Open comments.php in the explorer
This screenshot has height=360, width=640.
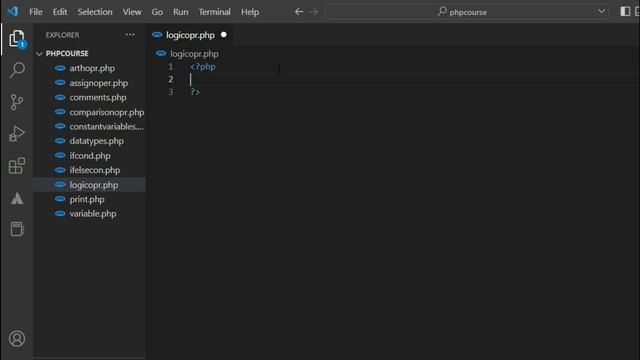98,98
